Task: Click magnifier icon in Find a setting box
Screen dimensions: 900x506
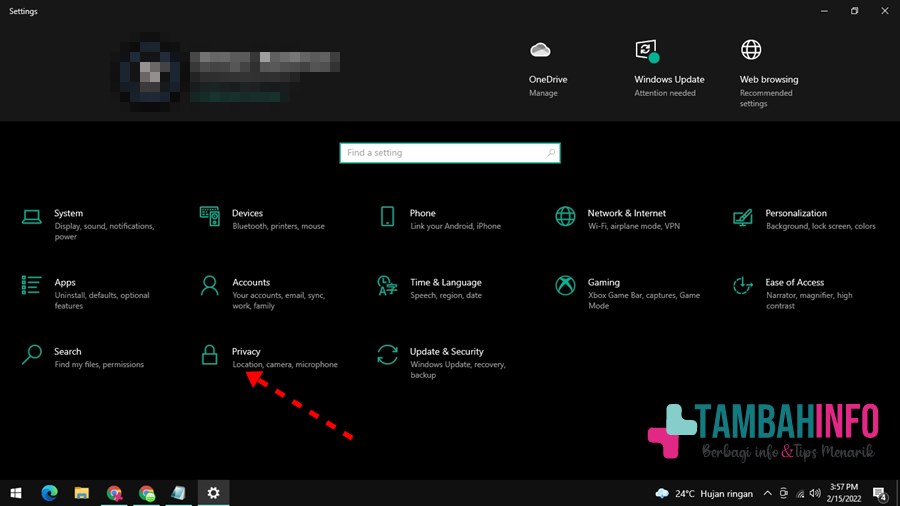Action: click(550, 153)
